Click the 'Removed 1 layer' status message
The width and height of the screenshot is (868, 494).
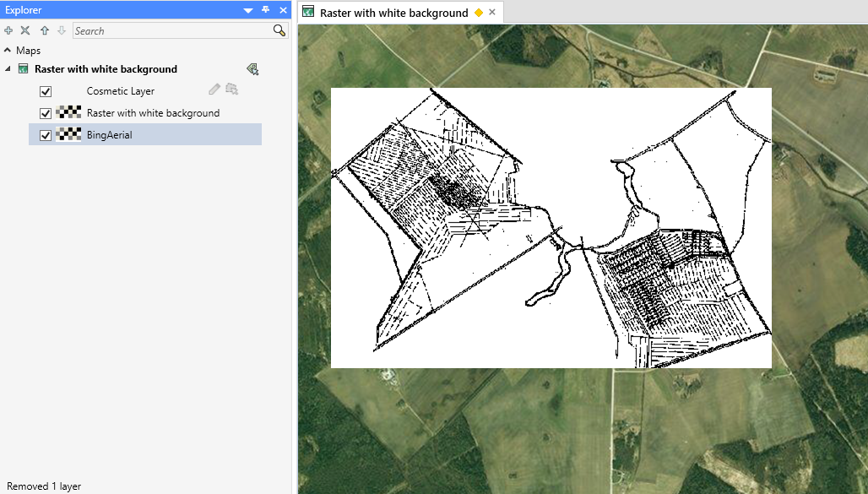point(44,486)
